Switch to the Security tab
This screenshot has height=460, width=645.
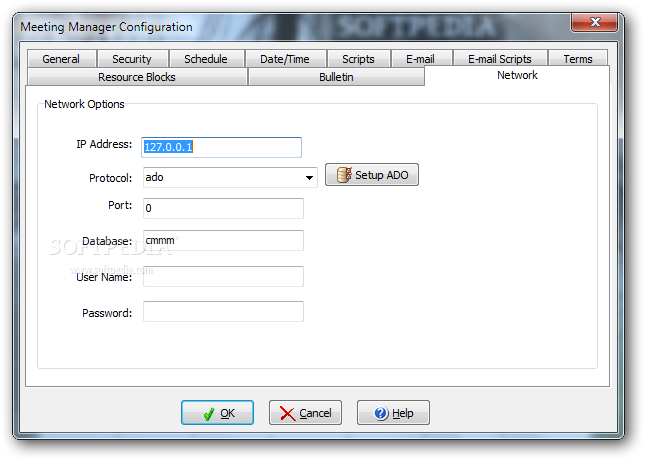(132, 59)
